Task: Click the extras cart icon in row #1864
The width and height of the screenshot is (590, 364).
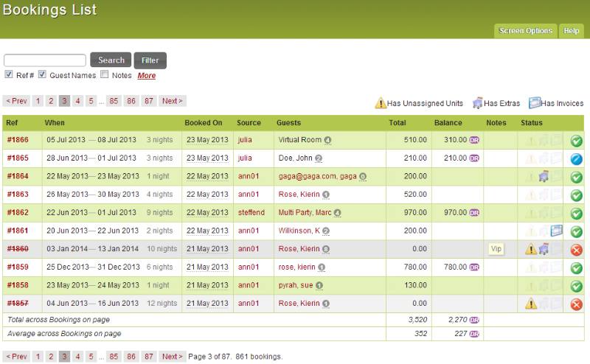Action: [x=544, y=176]
